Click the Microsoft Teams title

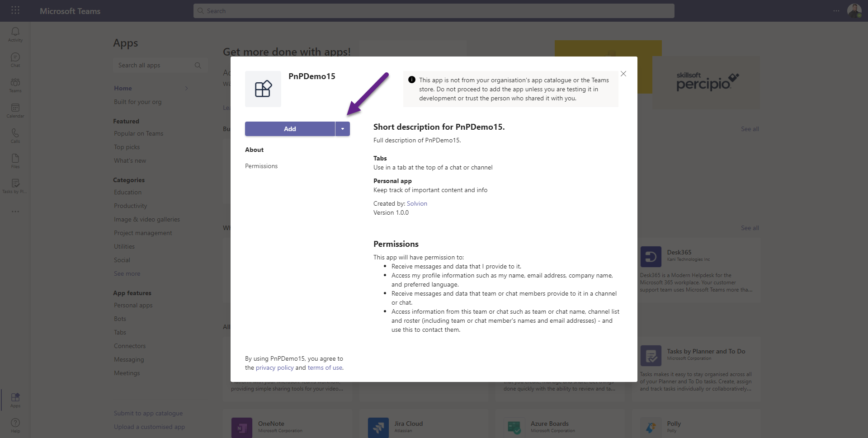click(70, 11)
